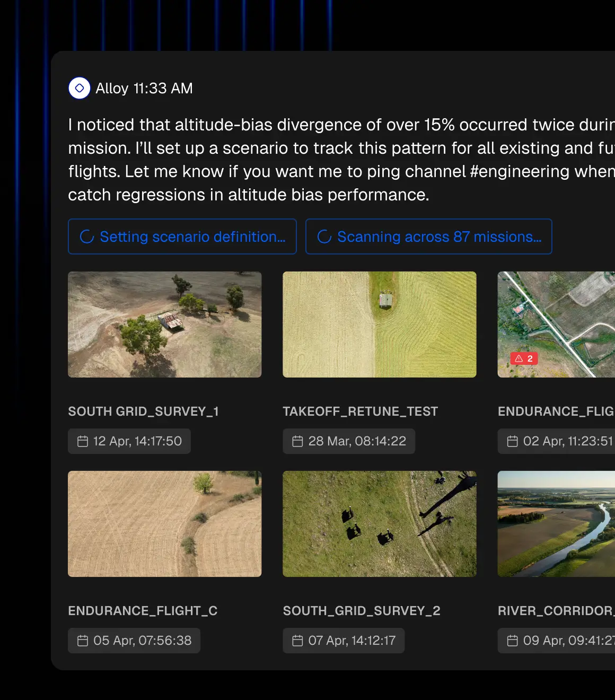Click the 02 Apr, 11:23:51 date chip
The image size is (615, 700).
tap(556, 441)
